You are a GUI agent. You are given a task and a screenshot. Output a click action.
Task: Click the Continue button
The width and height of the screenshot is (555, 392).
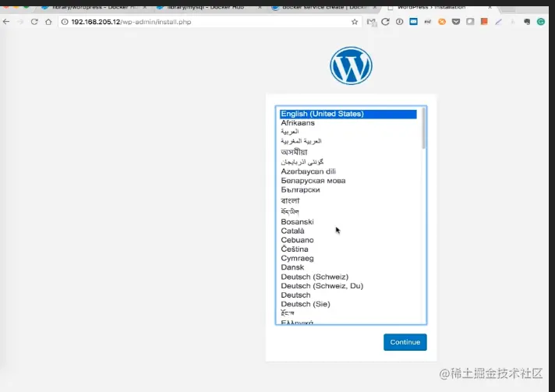(405, 342)
